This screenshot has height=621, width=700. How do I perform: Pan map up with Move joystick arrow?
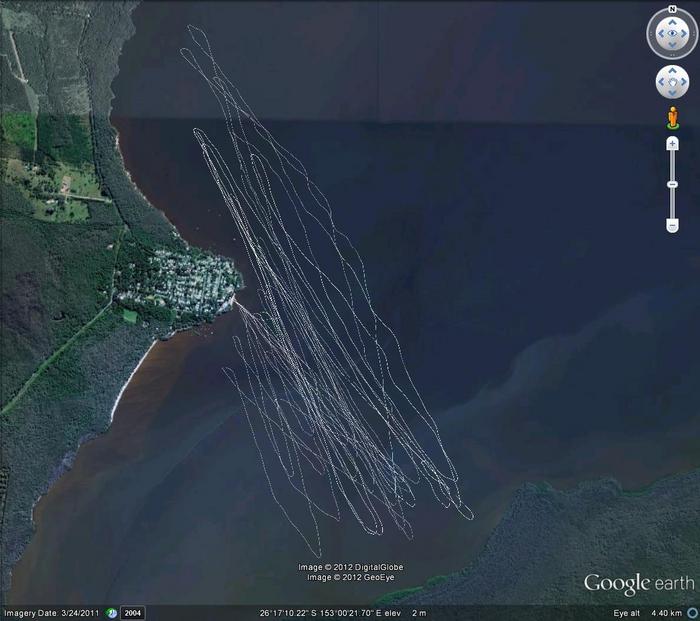pos(672,71)
